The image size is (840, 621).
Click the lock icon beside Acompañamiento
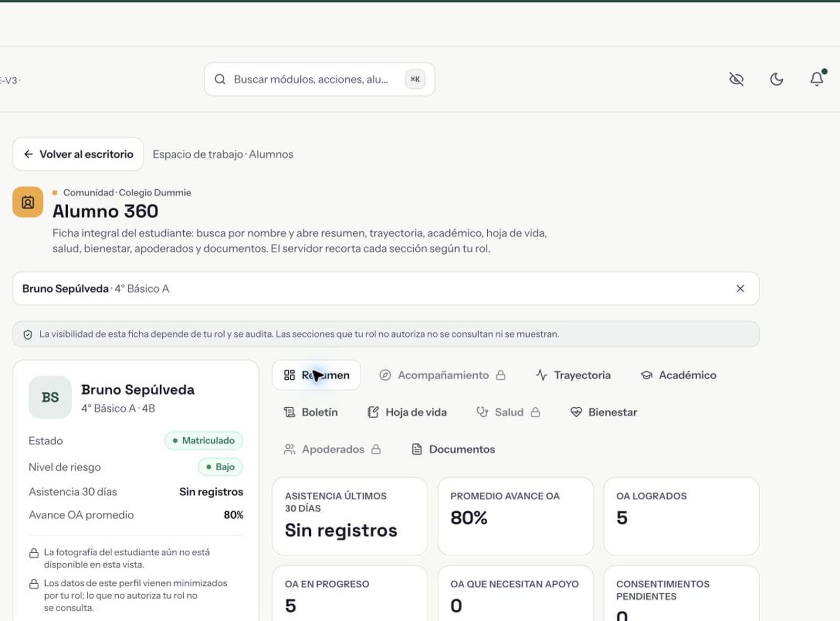click(501, 375)
